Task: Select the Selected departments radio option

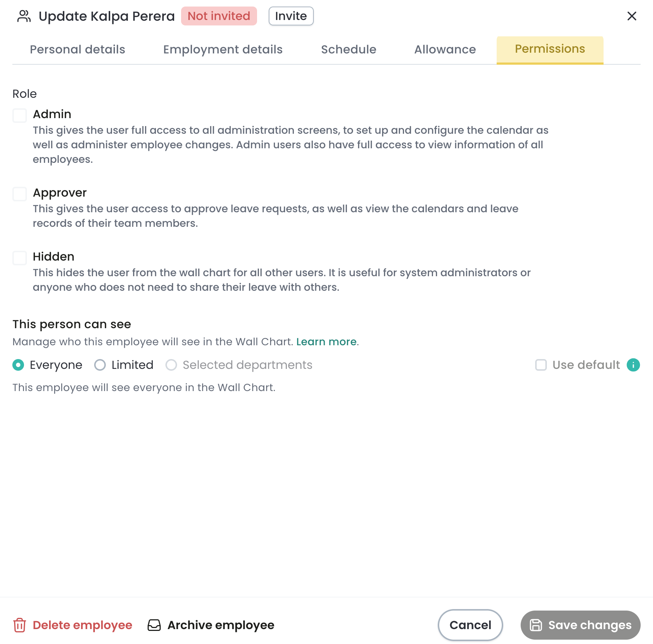Action: coord(171,365)
